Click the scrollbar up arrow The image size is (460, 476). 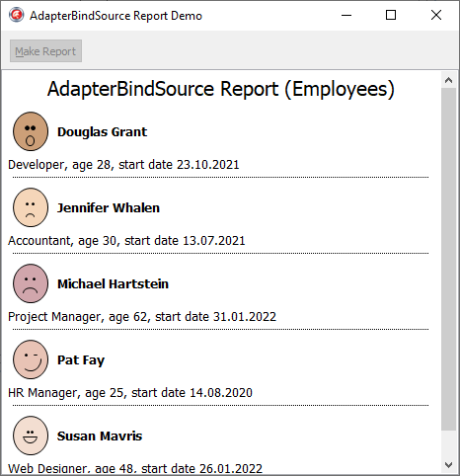coord(448,80)
